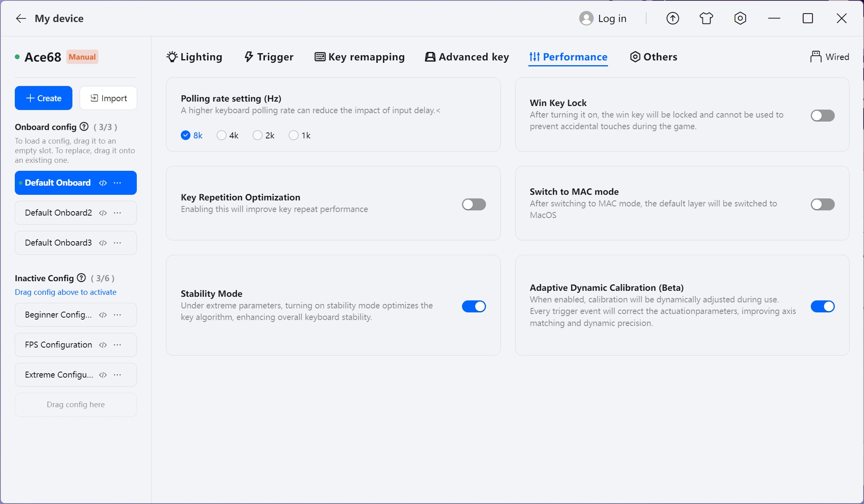Open the Advanced key tab
864x504 pixels.
(x=467, y=57)
